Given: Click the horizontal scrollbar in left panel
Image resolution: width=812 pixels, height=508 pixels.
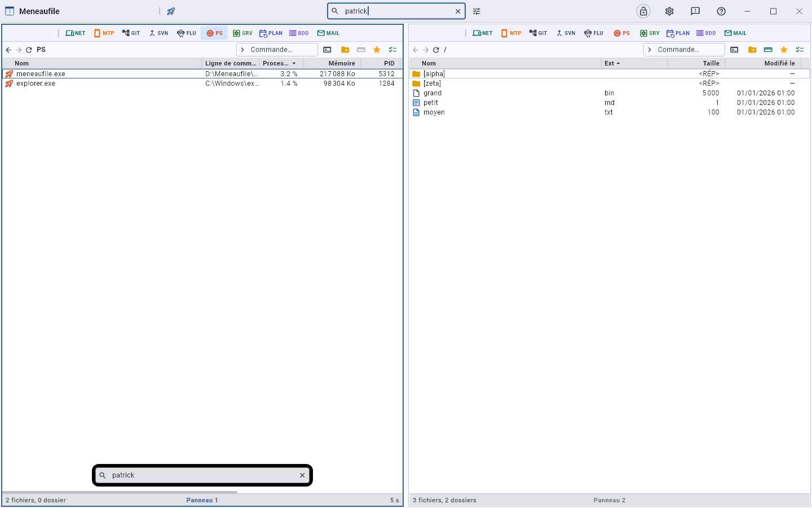Looking at the screenshot, I should [120, 492].
